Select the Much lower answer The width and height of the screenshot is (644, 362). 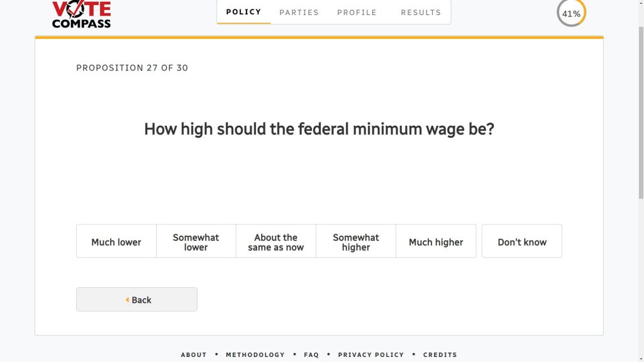[x=116, y=242]
